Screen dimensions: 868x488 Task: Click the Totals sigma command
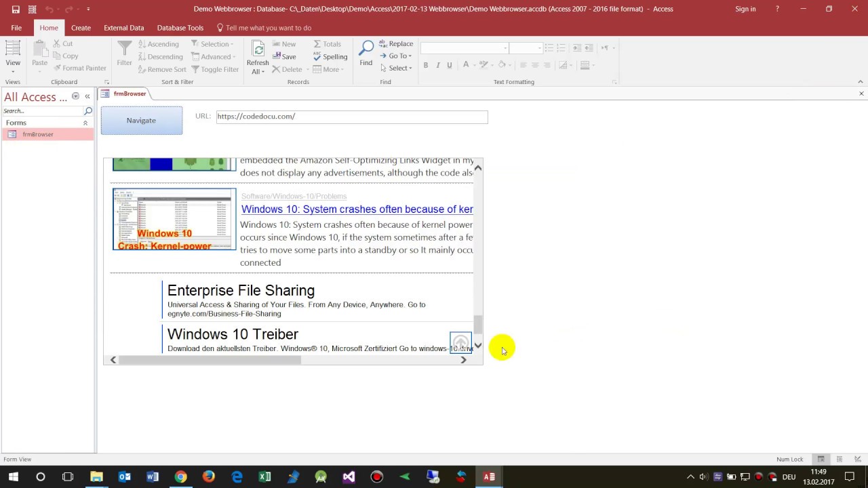point(327,43)
